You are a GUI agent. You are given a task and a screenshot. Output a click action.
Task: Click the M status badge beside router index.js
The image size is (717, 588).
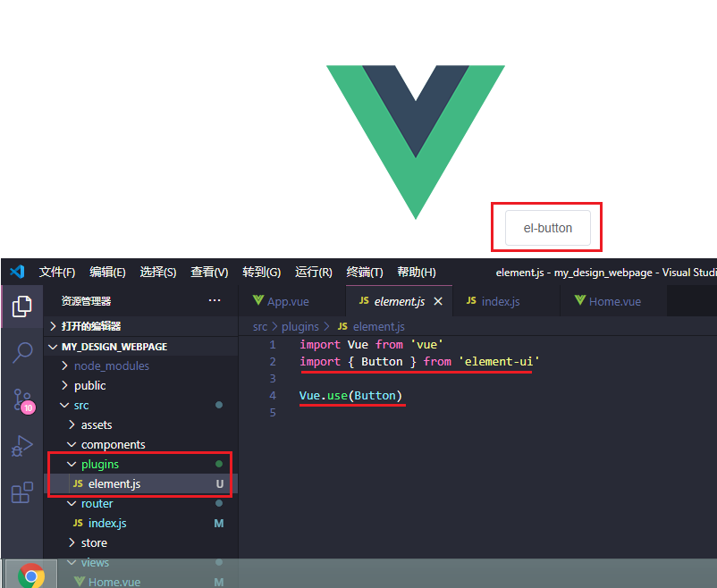click(x=219, y=523)
